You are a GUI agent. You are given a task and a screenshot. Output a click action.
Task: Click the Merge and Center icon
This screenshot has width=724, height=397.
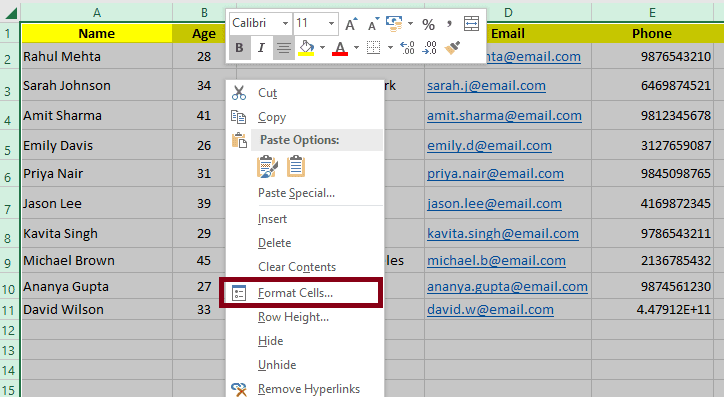click(x=471, y=24)
